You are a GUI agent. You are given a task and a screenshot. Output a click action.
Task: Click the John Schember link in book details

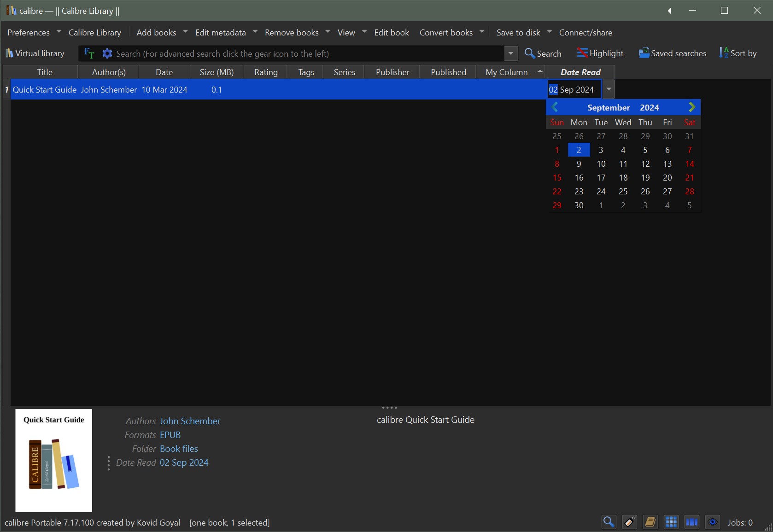coord(190,421)
